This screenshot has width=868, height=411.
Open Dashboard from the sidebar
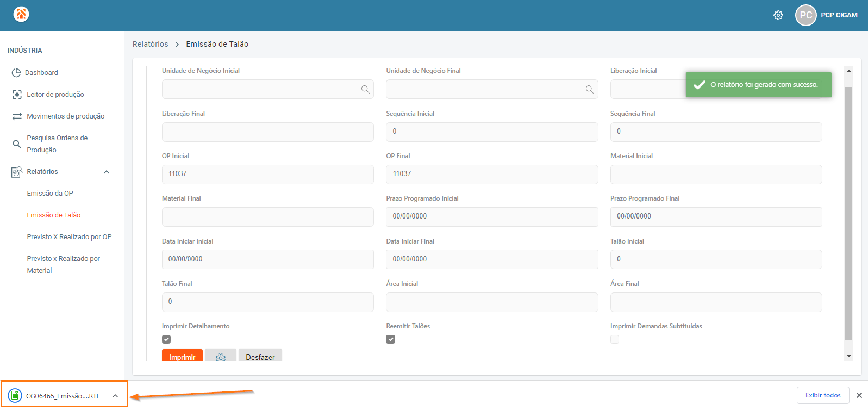(41, 73)
